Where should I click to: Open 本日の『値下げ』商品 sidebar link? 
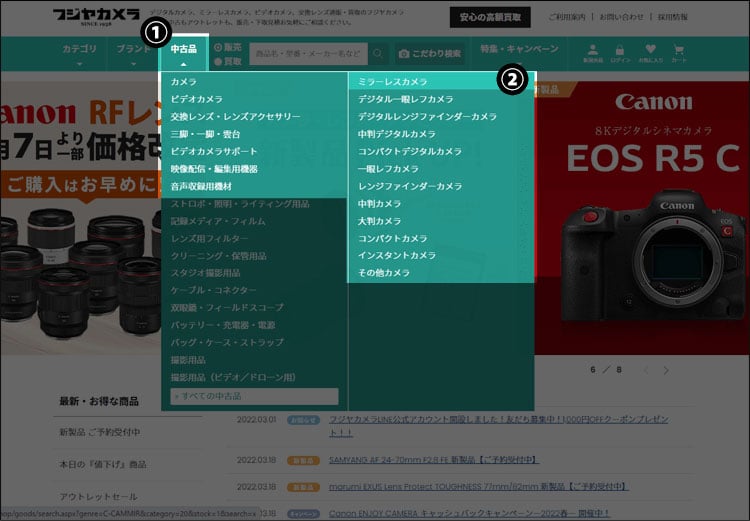tap(102, 464)
